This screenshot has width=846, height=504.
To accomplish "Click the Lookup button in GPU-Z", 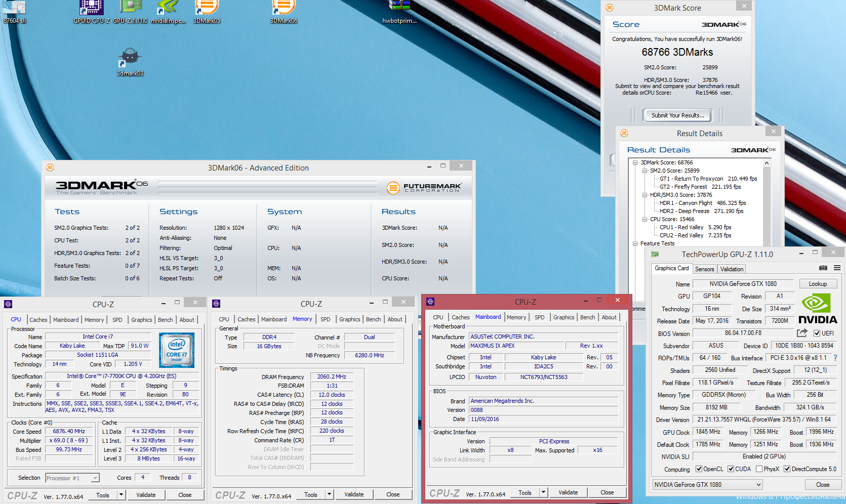I will pyautogui.click(x=818, y=284).
